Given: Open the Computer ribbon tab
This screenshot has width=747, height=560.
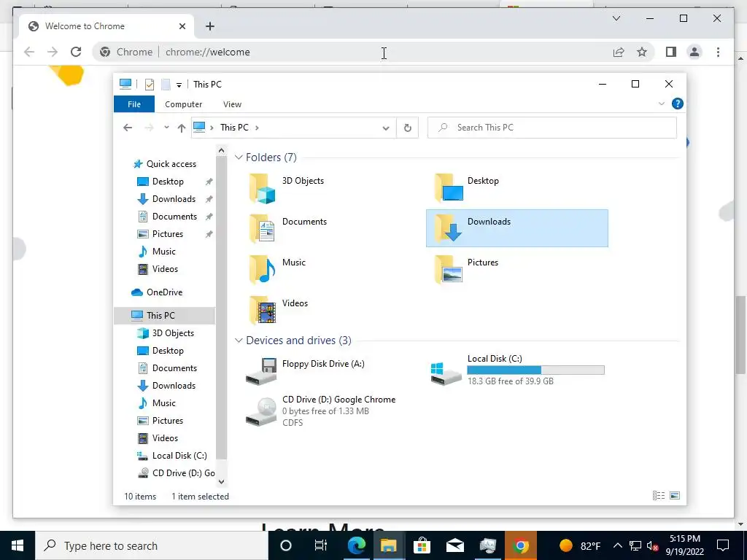Looking at the screenshot, I should click(x=183, y=104).
